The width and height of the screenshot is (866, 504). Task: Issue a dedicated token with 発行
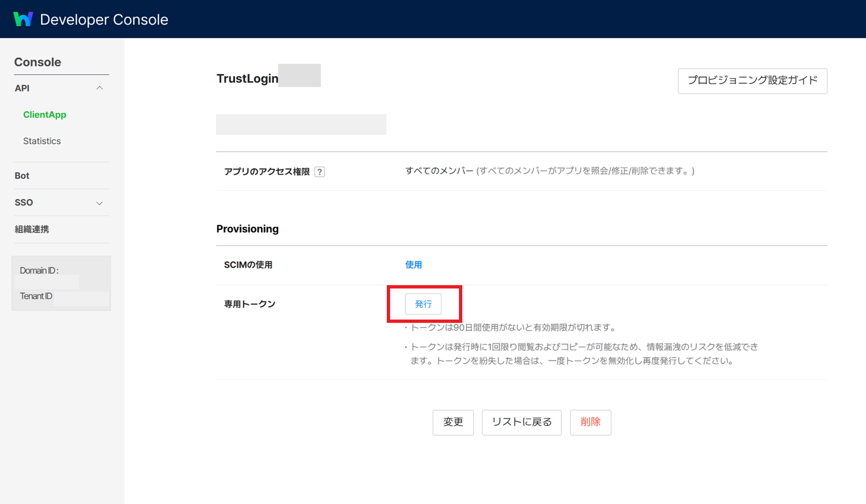pyautogui.click(x=423, y=304)
